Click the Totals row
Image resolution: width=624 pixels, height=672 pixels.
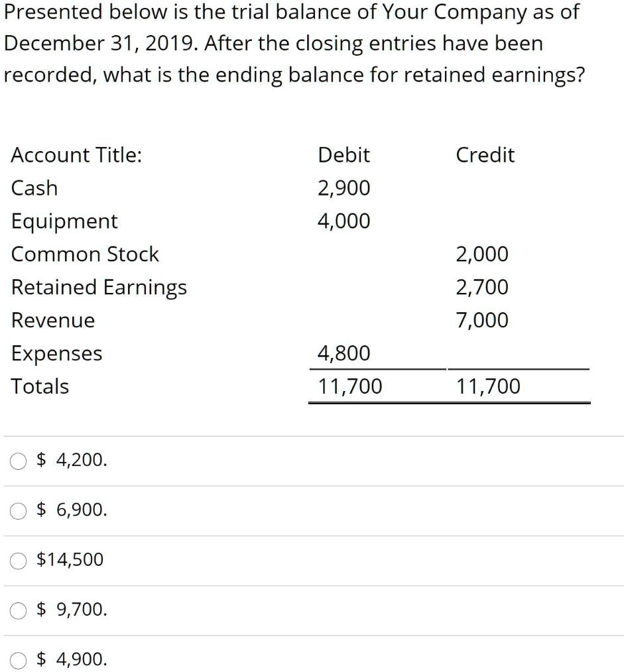click(39, 387)
